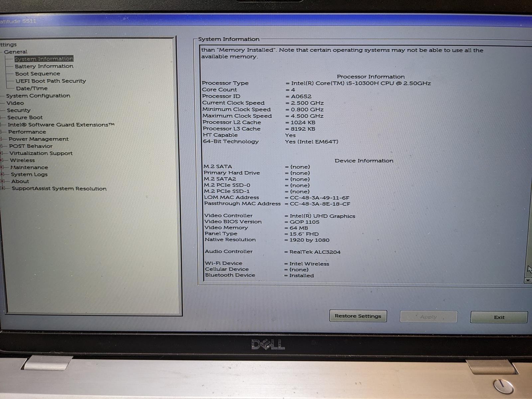Viewport: 532px width, 399px height.
Task: Click the Minimum Clock Speed value 0.800 GHz
Action: tap(307, 109)
